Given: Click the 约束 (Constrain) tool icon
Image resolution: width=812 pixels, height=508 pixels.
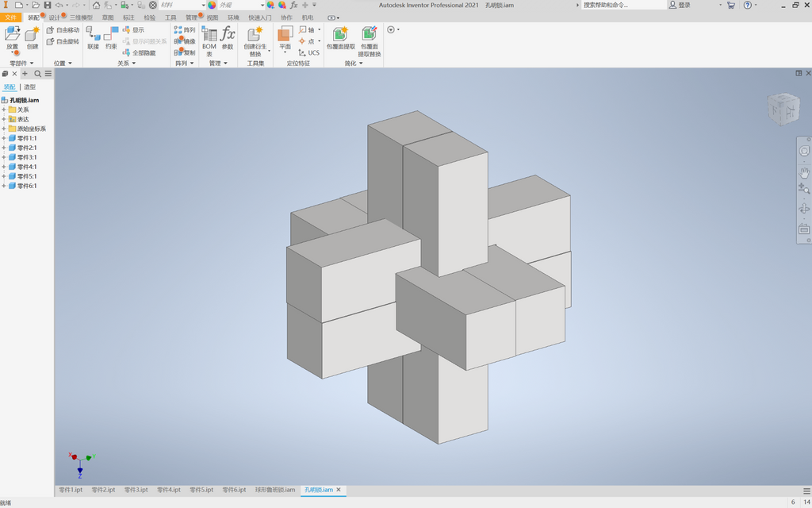Looking at the screenshot, I should (111, 34).
